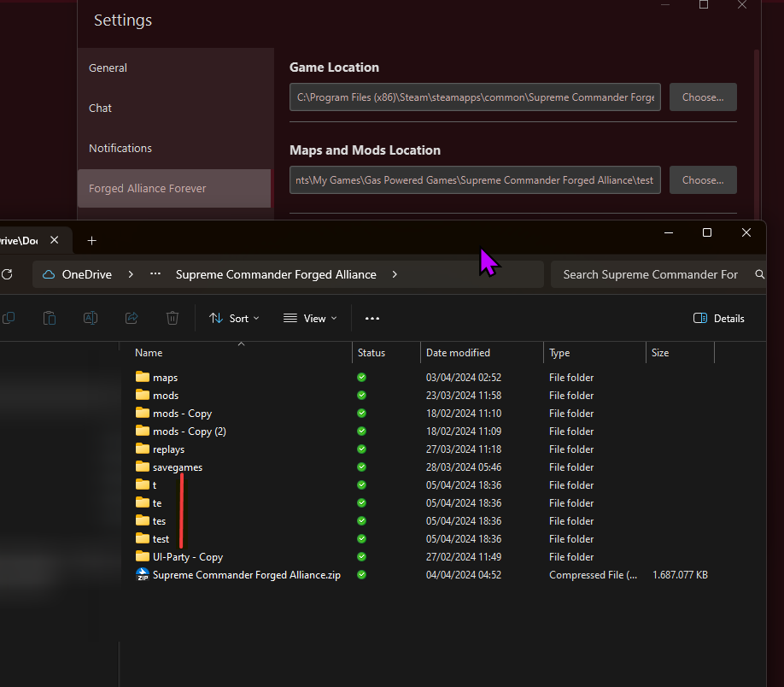Open the View dropdown menu

[x=310, y=318]
